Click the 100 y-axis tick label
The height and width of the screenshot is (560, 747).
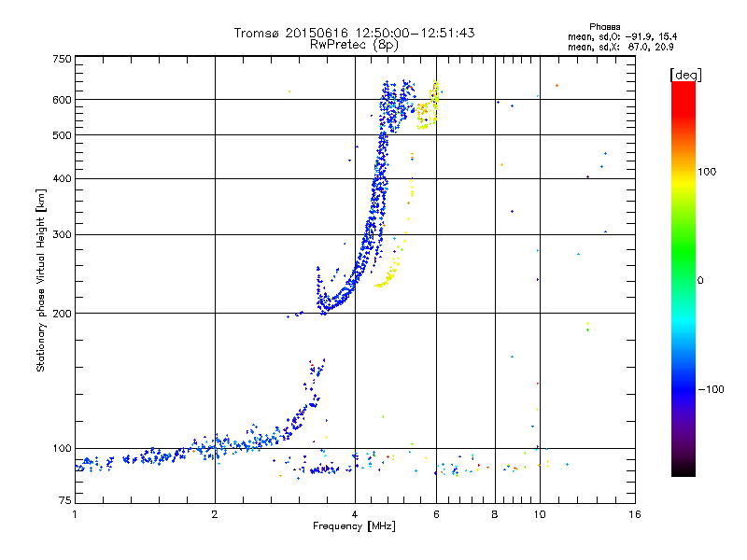62,449
